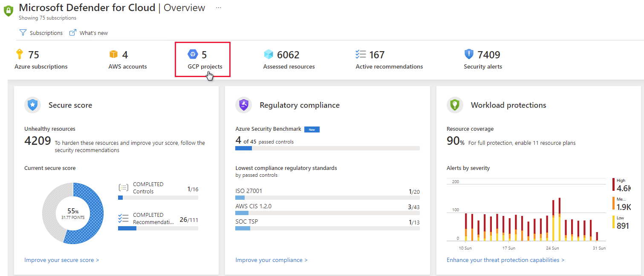Open the Active recommendations tile label

point(389,66)
